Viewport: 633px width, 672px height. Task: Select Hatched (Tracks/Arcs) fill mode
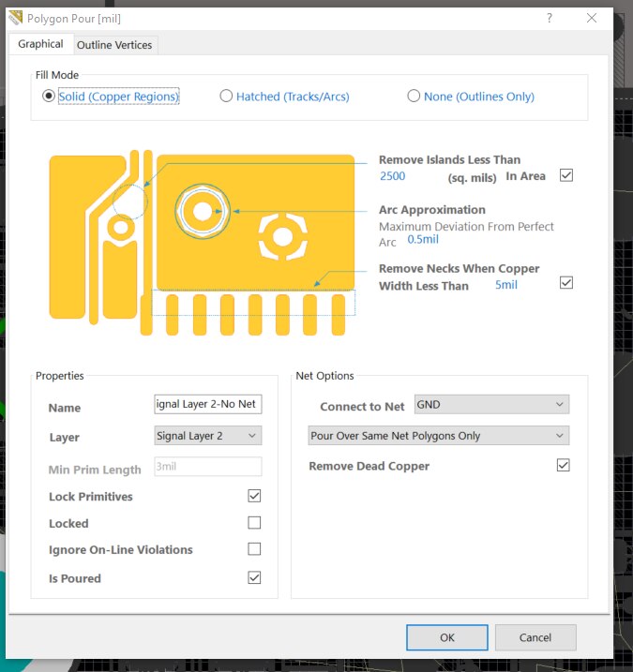pos(226,96)
